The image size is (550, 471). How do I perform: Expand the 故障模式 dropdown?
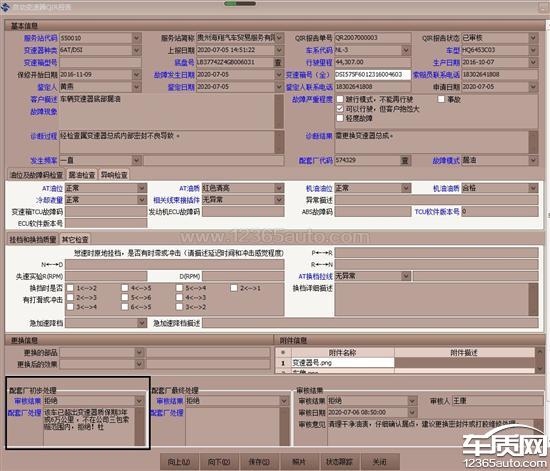pyautogui.click(x=533, y=161)
